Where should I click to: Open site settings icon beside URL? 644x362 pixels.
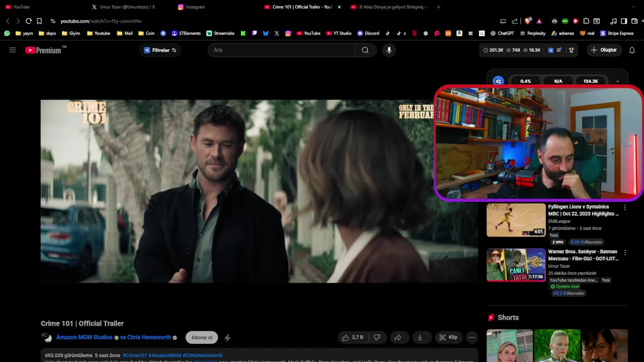point(53,21)
